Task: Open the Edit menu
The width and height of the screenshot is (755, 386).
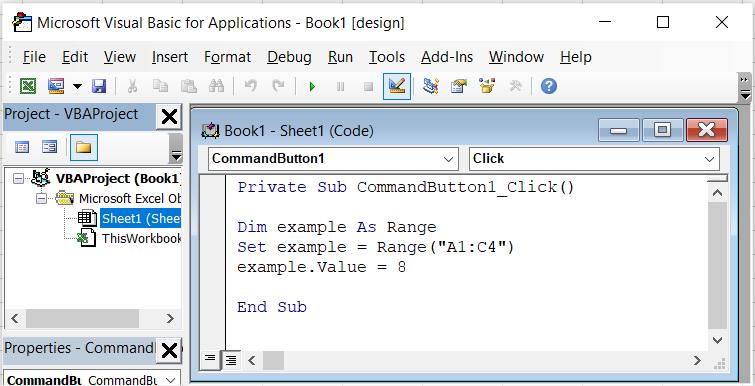Action: pyautogui.click(x=75, y=57)
